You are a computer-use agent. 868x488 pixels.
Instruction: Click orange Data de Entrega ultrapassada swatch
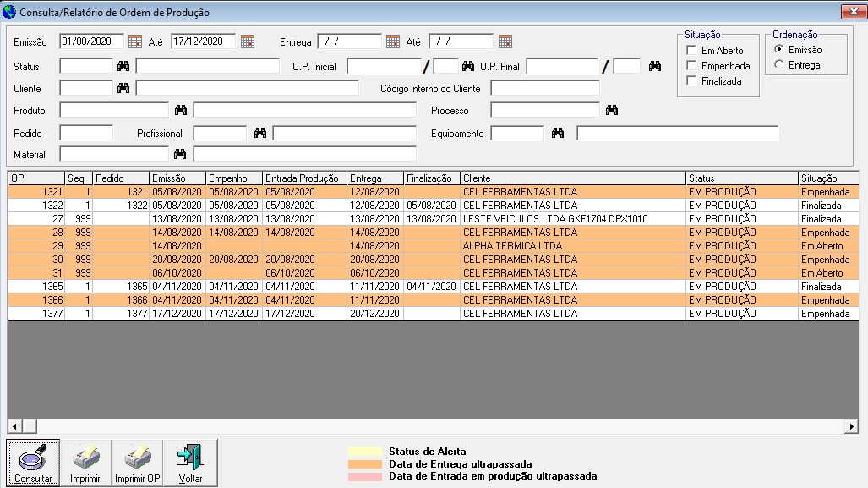[365, 464]
